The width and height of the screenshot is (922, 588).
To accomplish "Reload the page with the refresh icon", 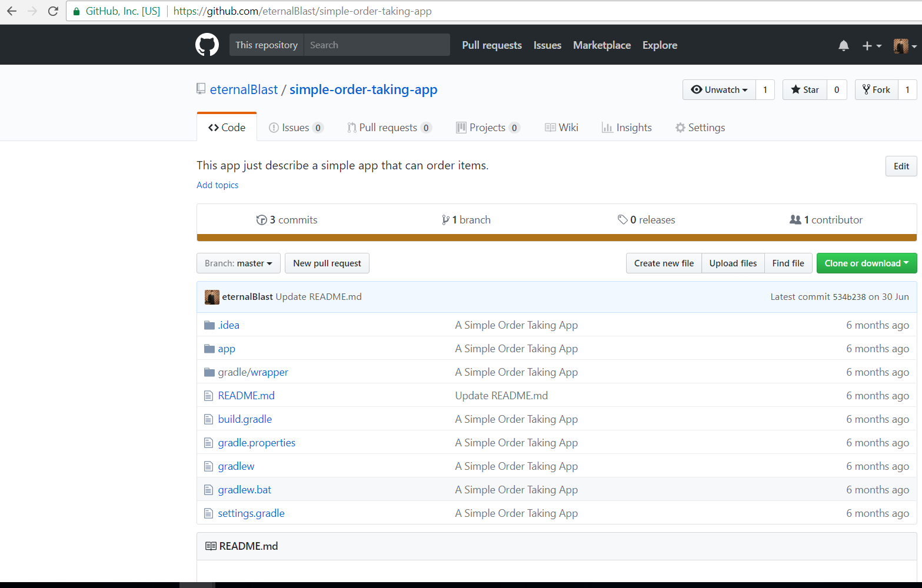I will 53,11.
